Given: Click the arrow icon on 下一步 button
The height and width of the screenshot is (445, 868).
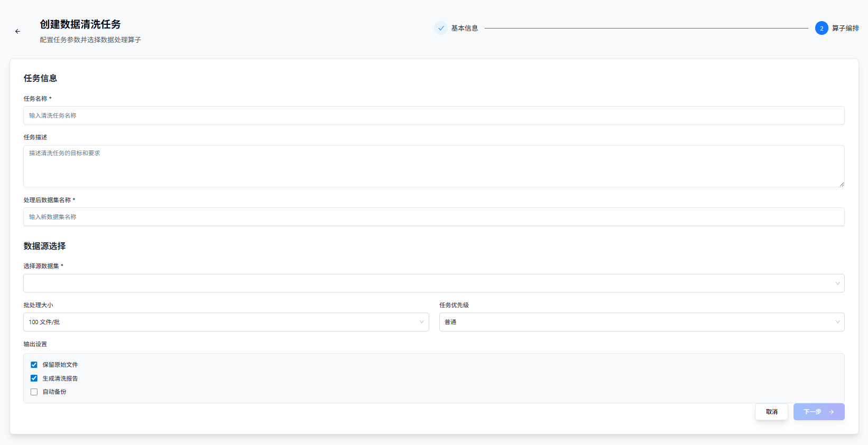Looking at the screenshot, I should point(831,412).
